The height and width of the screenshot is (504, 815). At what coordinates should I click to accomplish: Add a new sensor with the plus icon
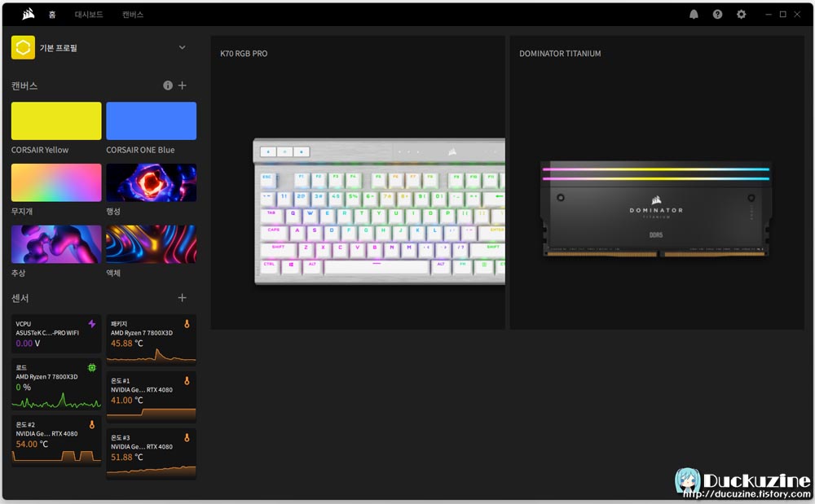182,298
